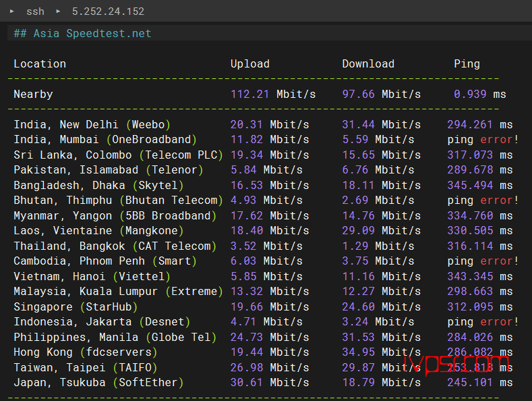
Task: Select Colombo ping 317.073
Action: click(x=470, y=155)
